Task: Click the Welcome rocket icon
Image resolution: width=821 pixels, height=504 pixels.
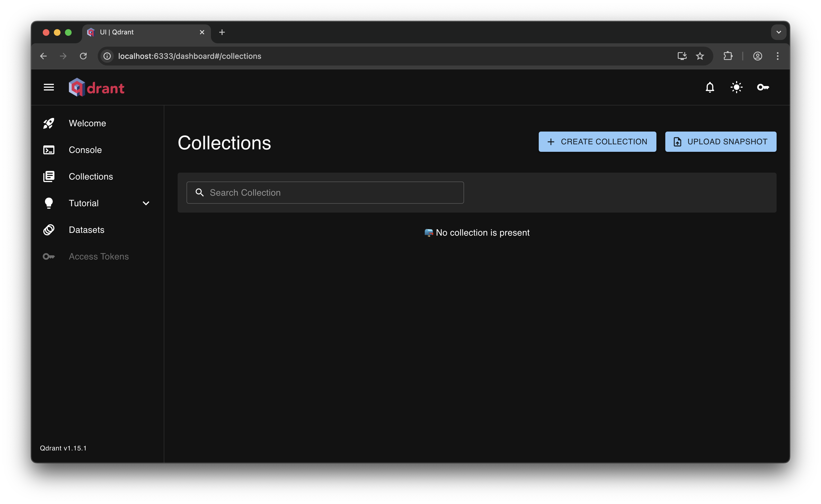Action: (49, 123)
